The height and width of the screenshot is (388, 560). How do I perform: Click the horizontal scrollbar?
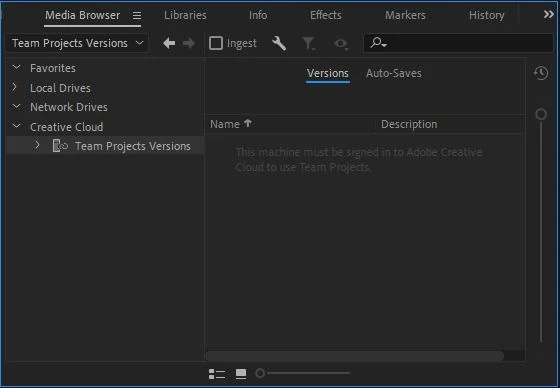point(355,356)
